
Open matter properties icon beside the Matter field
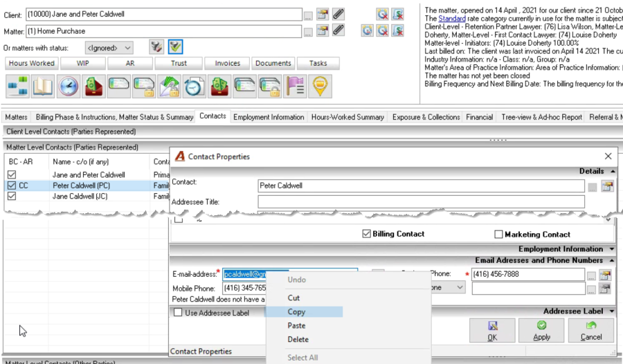pos(323,30)
